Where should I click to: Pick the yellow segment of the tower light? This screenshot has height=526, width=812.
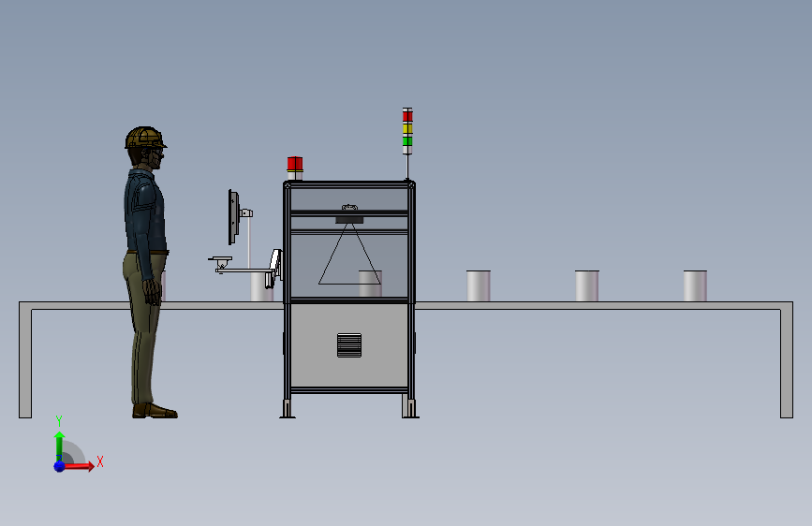click(407, 128)
